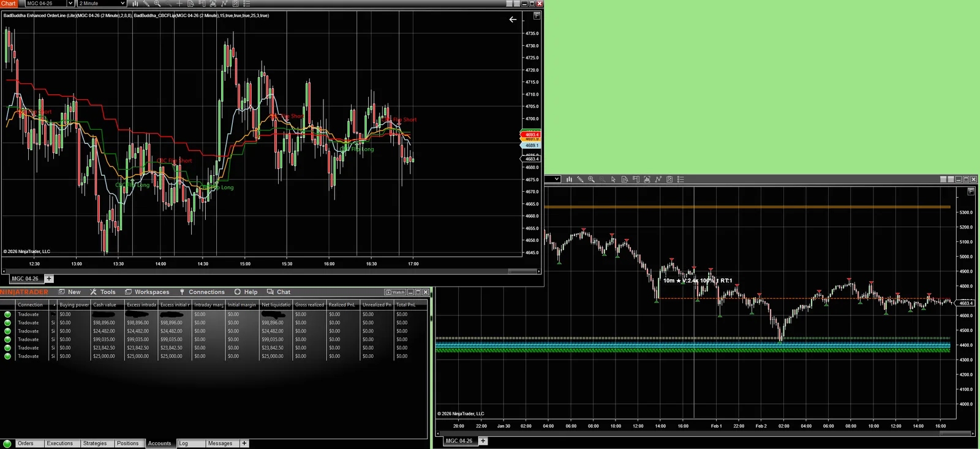Open MGC 04-26 instrument selector dropdown
This screenshot has height=449, width=980.
point(70,4)
